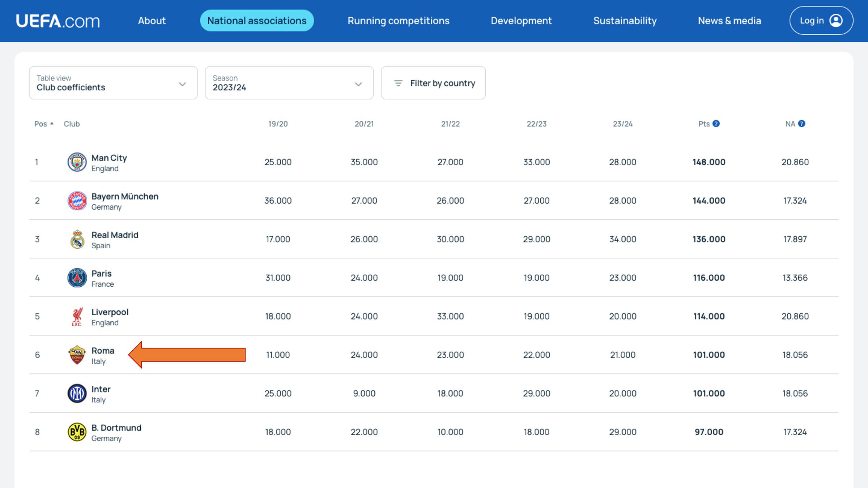Open the UEFA.com home logo

click(58, 21)
